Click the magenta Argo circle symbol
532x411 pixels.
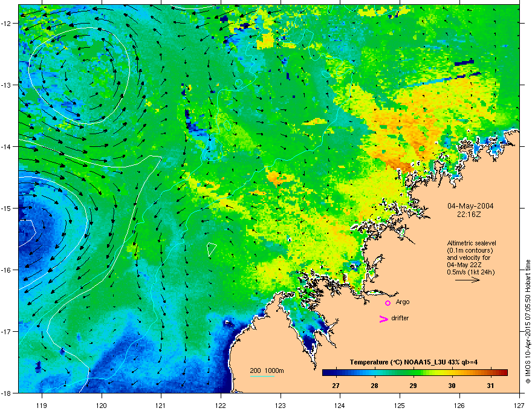pyautogui.click(x=388, y=303)
